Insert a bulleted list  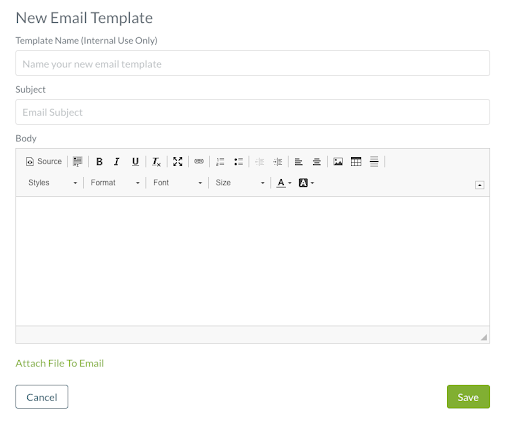click(x=238, y=162)
